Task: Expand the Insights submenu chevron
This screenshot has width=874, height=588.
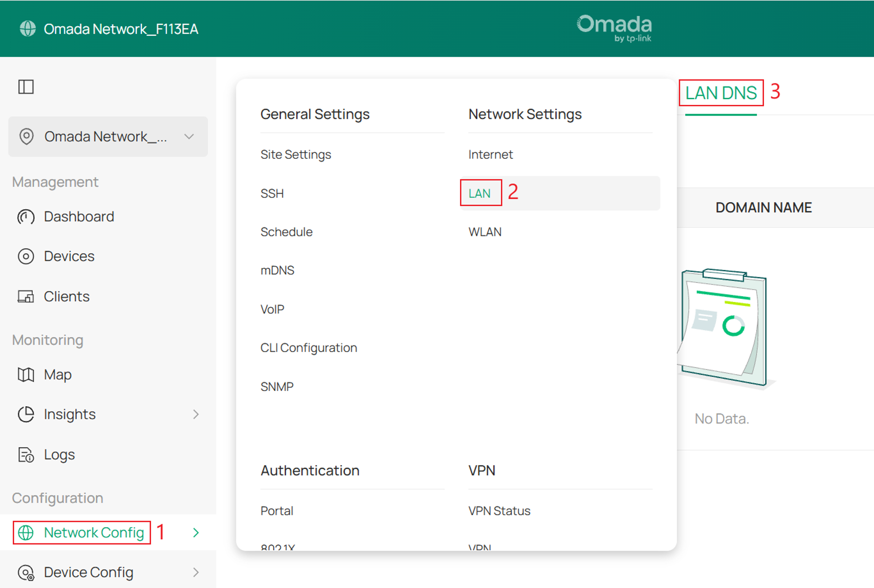Action: pos(196,415)
